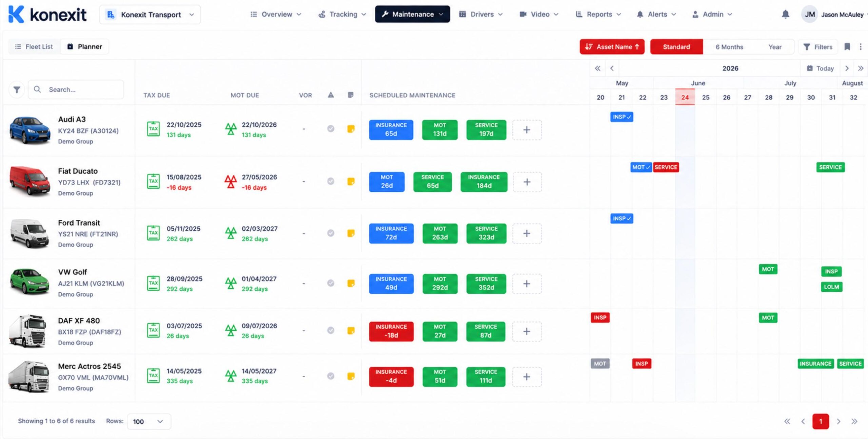
Task: Expand the Alerts menu
Action: point(656,14)
